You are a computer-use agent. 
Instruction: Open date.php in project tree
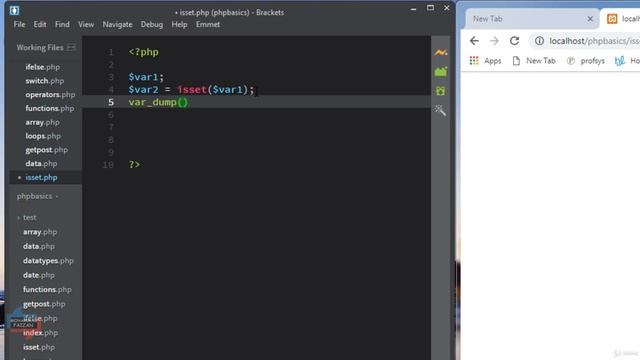pyautogui.click(x=38, y=275)
